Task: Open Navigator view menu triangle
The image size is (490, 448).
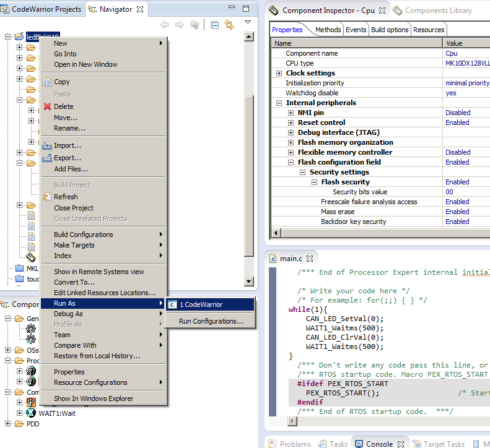Action: click(248, 22)
